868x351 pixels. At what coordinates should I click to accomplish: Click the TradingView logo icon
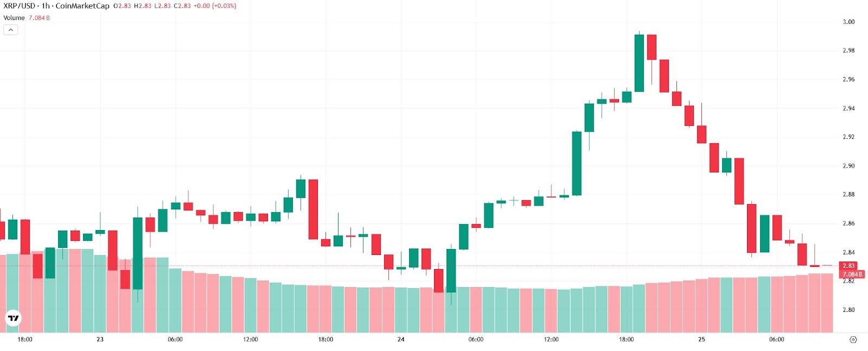click(13, 318)
